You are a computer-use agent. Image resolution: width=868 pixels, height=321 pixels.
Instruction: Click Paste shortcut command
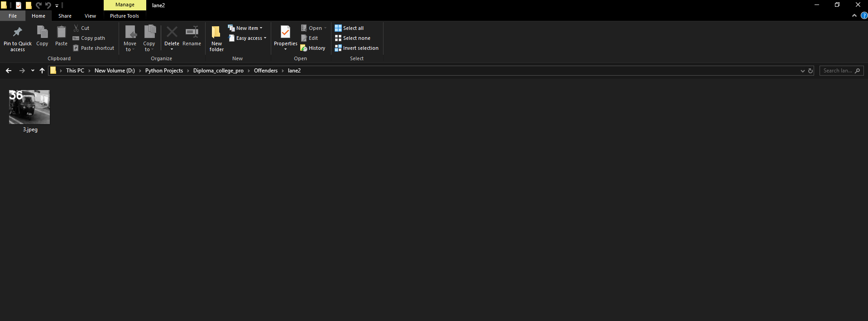tap(93, 48)
